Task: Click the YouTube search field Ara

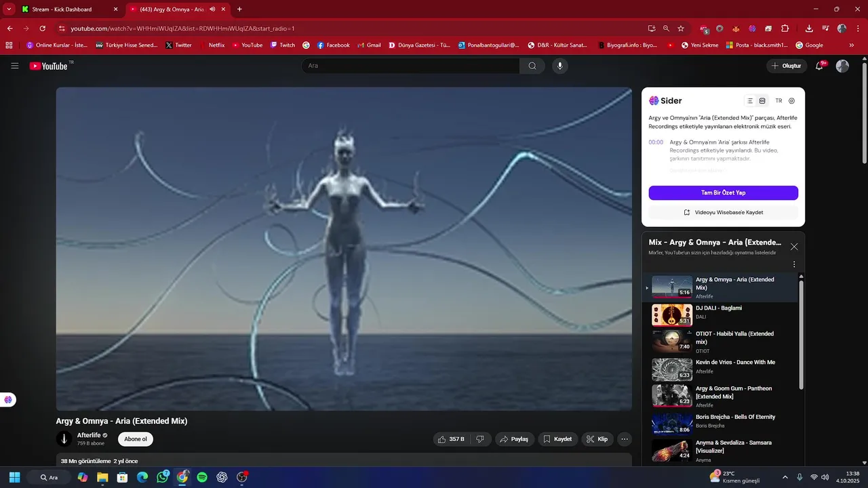Action: point(411,66)
